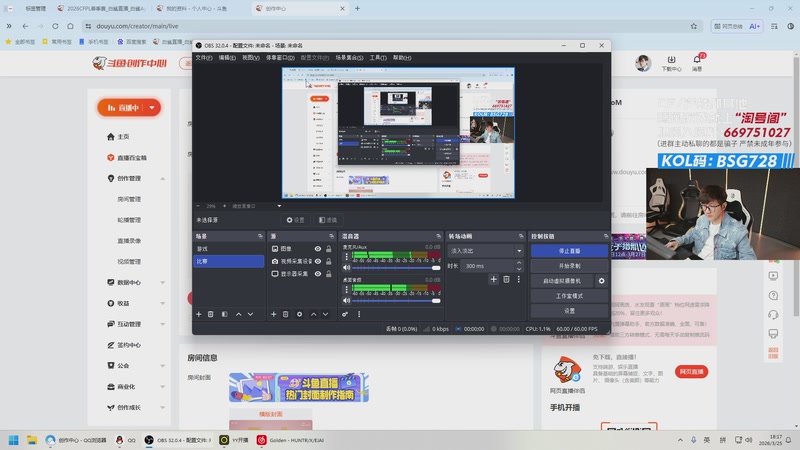Remove the selected source with the trash icon
This screenshot has height=450, width=800.
tap(286, 314)
